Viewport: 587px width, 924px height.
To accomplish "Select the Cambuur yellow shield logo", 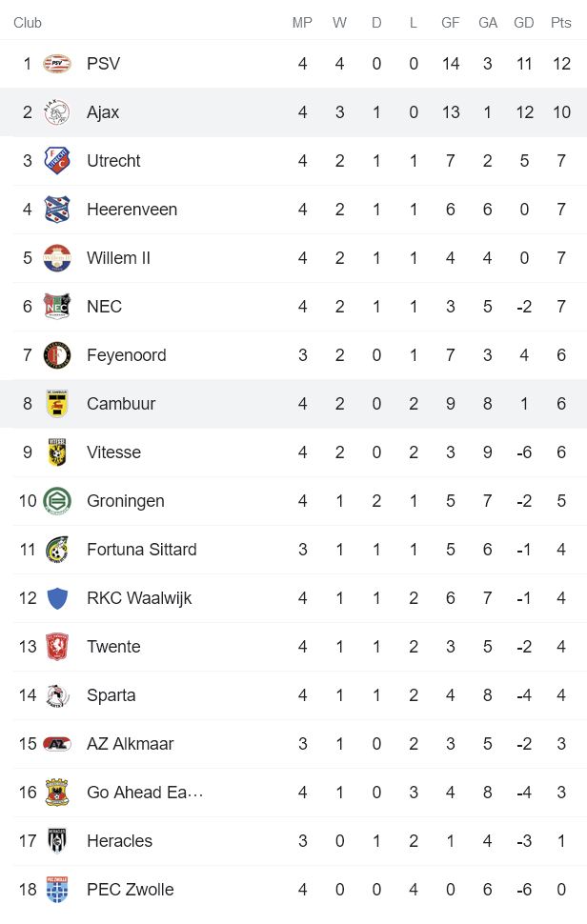I will 57,404.
